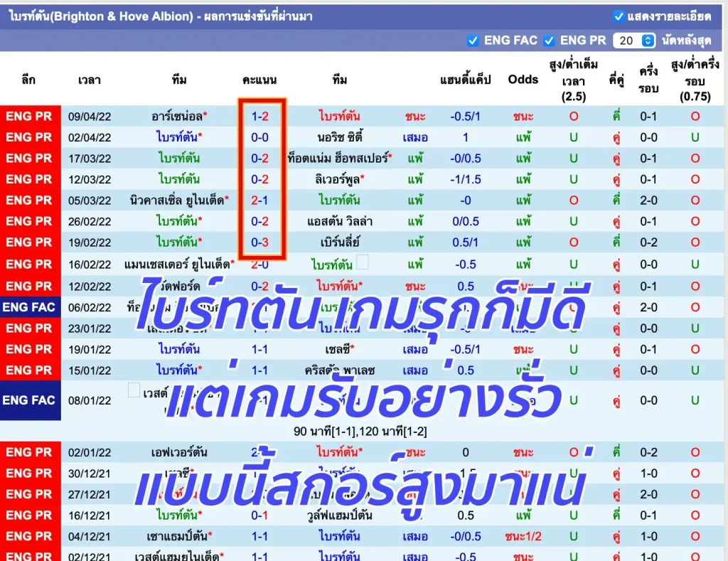
Task: Click ไบรท์ตัน home team in 02/04/22 row
Action: coord(179,137)
